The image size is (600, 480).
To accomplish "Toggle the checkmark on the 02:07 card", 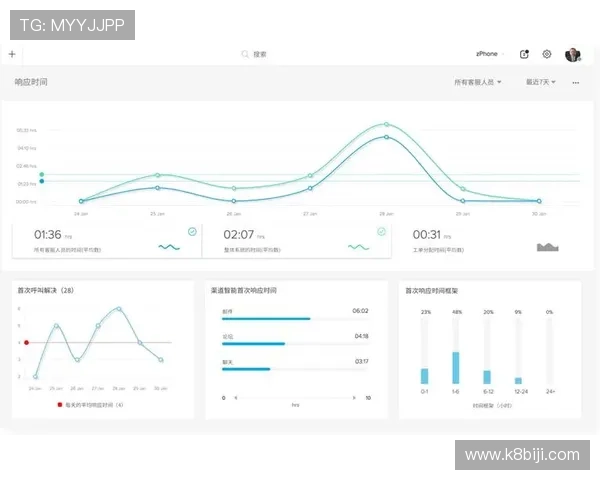I will click(381, 231).
